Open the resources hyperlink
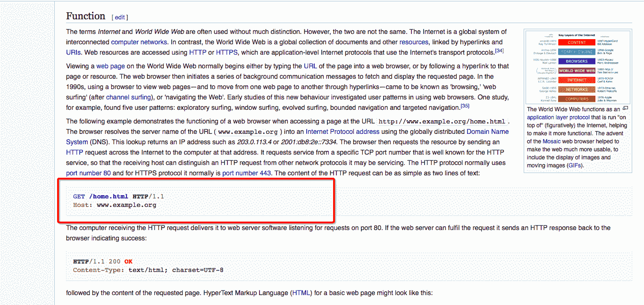The width and height of the screenshot is (644, 305). [414, 42]
